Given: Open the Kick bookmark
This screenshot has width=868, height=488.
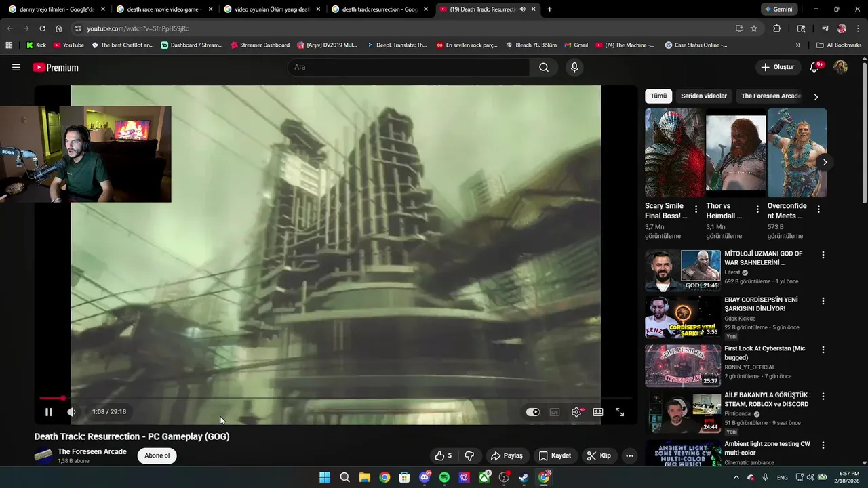Looking at the screenshot, I should [x=36, y=45].
